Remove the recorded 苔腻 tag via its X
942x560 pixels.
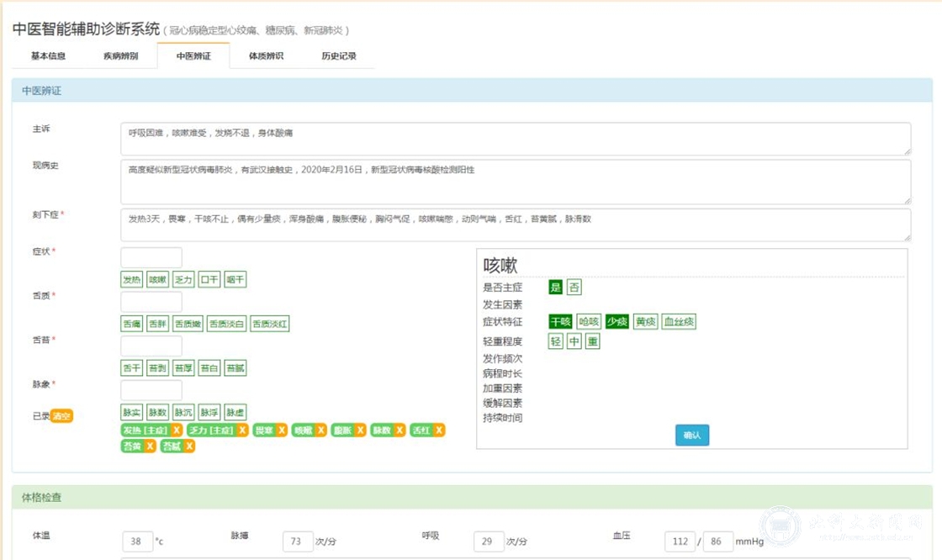coord(189,446)
